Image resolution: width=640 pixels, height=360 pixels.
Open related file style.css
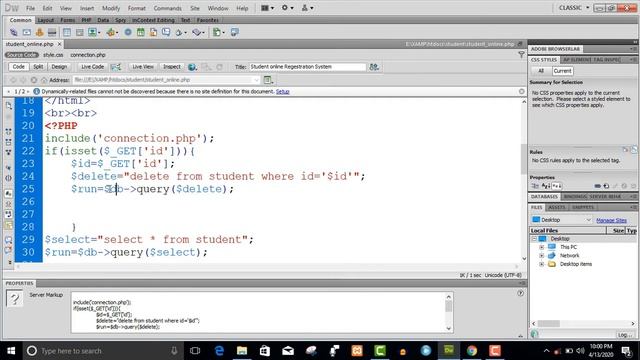pos(53,55)
